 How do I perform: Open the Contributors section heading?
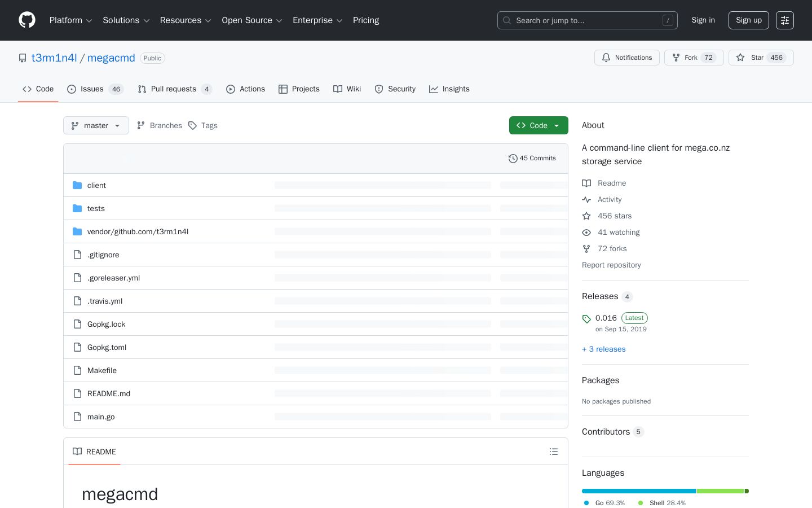[613, 432]
